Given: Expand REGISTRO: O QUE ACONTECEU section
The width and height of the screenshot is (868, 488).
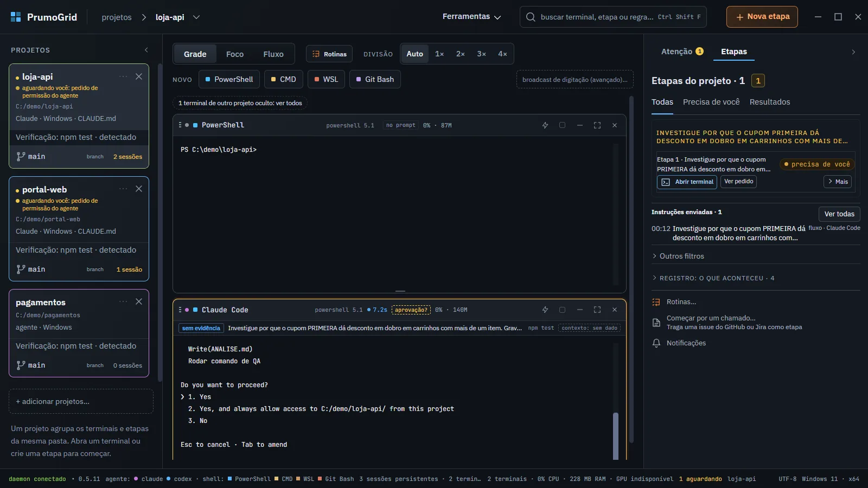Looking at the screenshot, I should point(713,278).
